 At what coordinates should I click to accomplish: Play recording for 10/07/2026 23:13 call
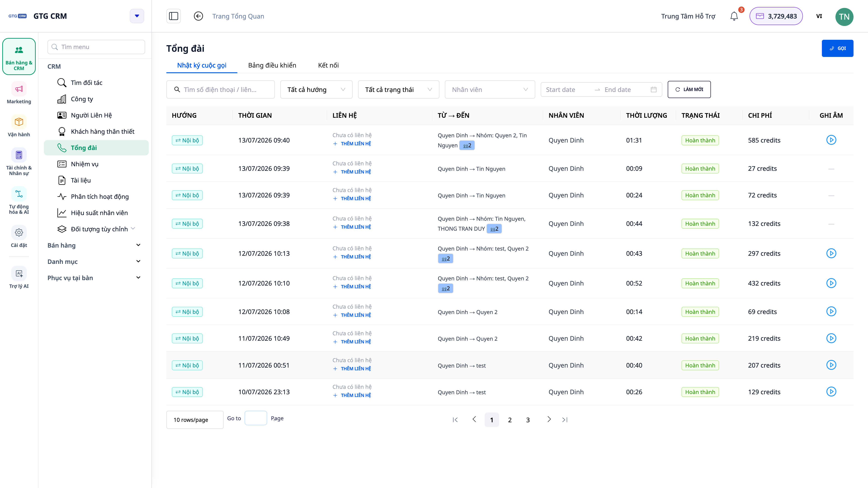(831, 392)
